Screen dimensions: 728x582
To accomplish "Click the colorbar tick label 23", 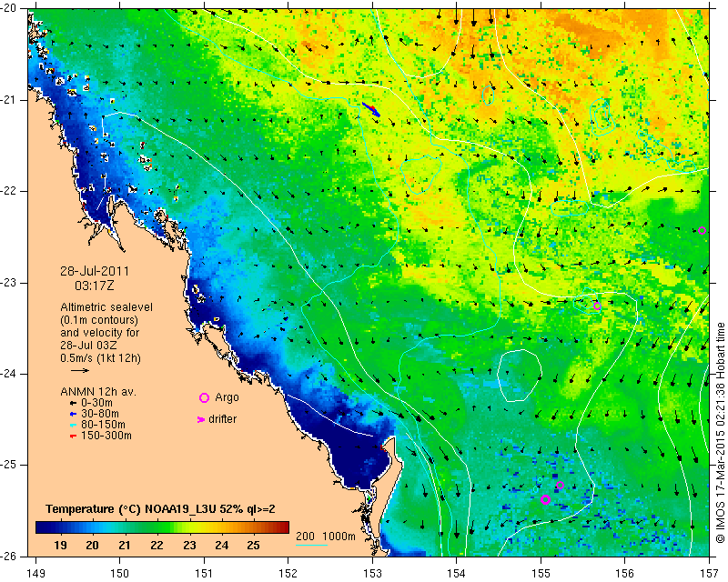I will tap(189, 545).
